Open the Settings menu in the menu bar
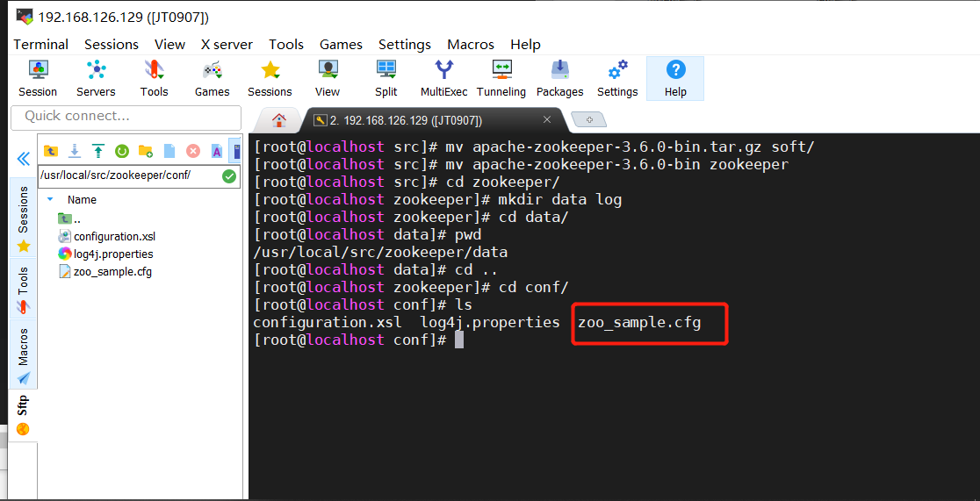Screen dimensions: 980x501 405,45
